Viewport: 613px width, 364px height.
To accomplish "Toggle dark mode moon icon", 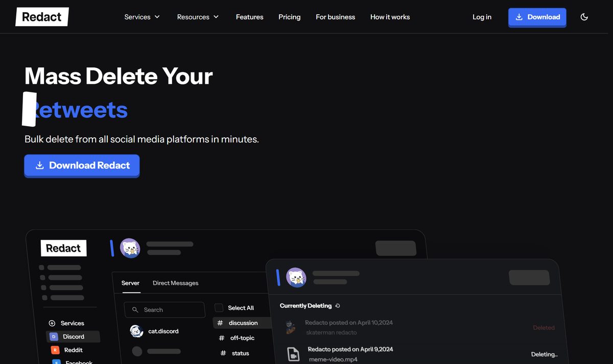I will click(x=584, y=17).
